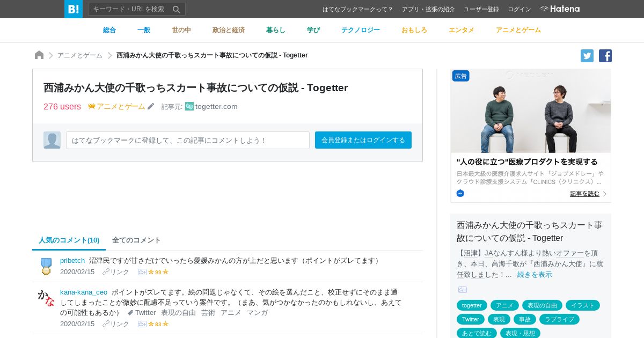Click the 99 stars count on pribetch's comment
The height and width of the screenshot is (338, 644).
pos(158,272)
